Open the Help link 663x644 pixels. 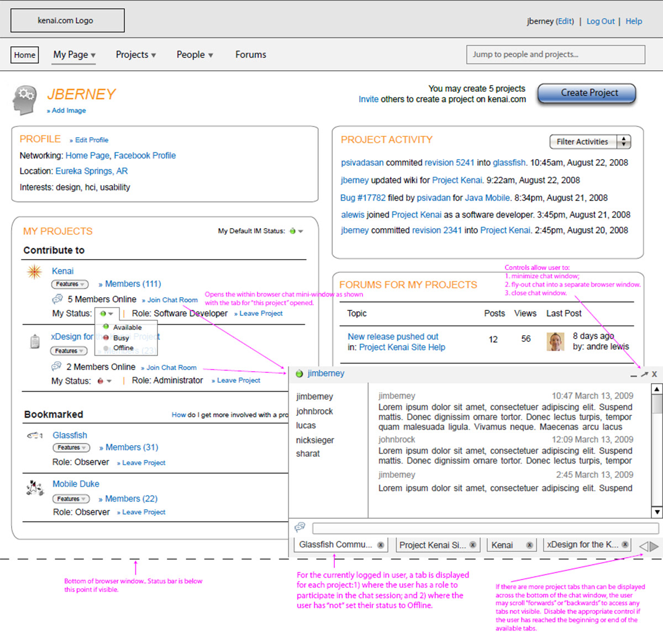click(634, 21)
